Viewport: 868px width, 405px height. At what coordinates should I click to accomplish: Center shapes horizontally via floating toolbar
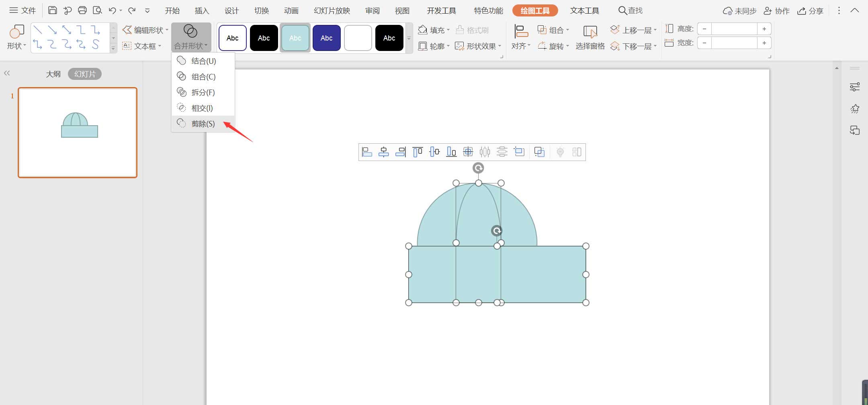384,152
